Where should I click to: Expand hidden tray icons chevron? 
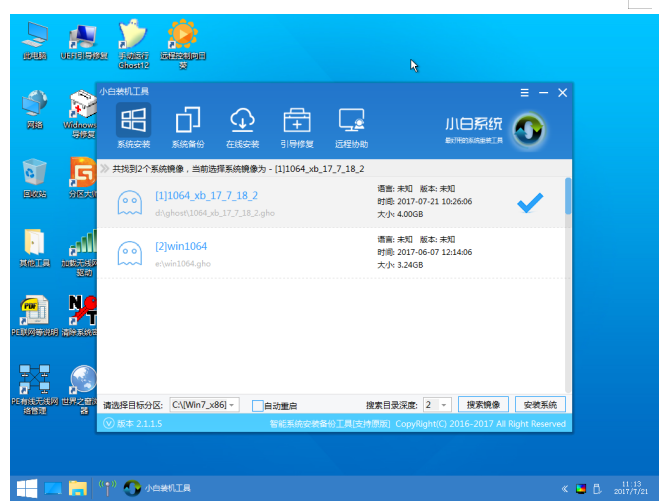pyautogui.click(x=564, y=489)
